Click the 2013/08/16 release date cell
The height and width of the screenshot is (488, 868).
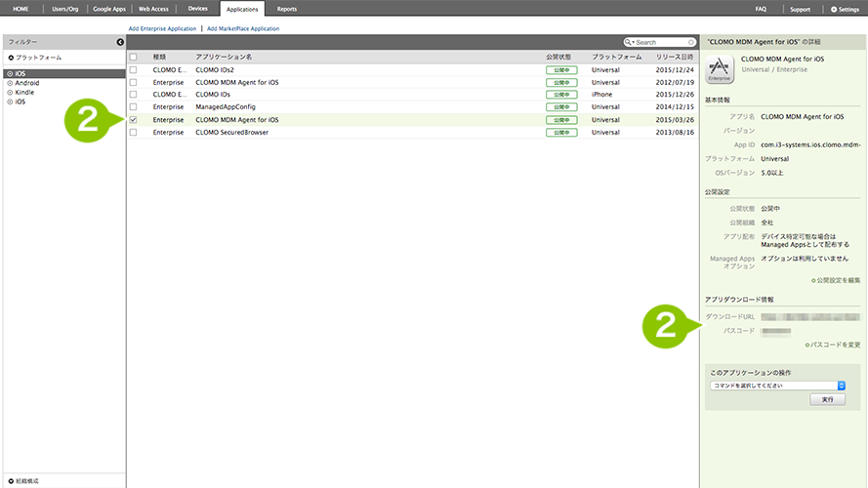tap(675, 132)
